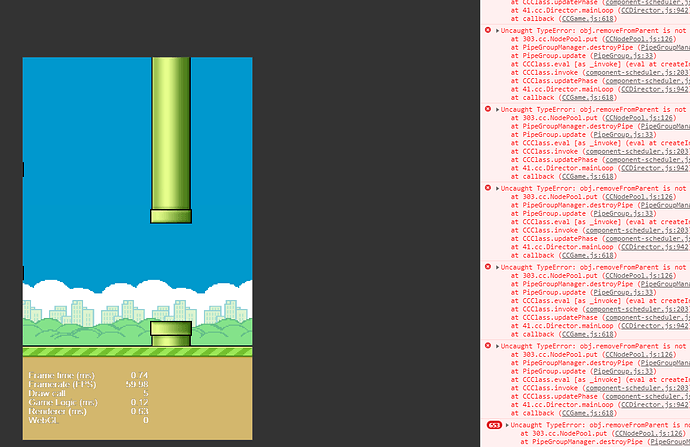Image resolution: width=690 pixels, height=447 pixels.
Task: Click the 'Draw call' stat label
Action: [x=47, y=393]
